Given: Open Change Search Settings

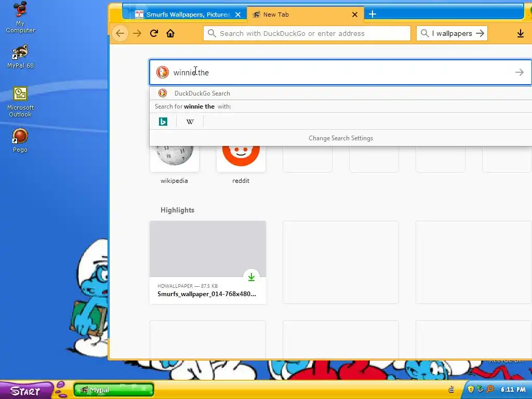Looking at the screenshot, I should pos(341,138).
